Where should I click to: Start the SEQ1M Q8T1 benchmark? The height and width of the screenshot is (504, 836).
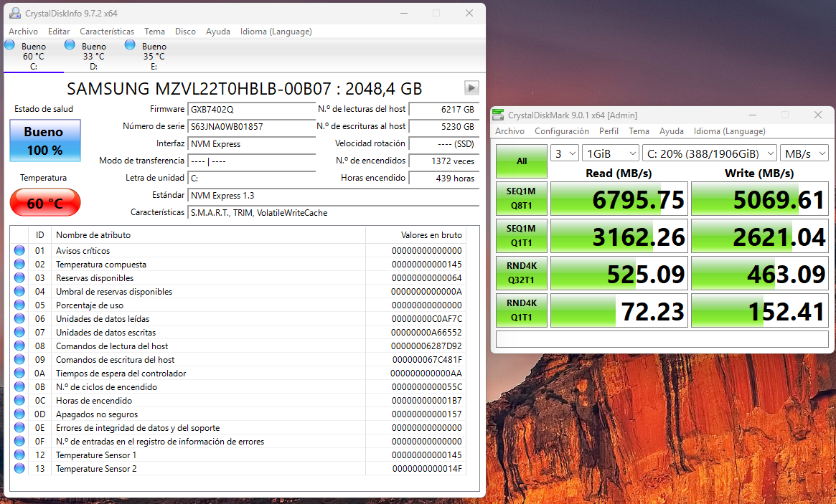[x=521, y=199]
